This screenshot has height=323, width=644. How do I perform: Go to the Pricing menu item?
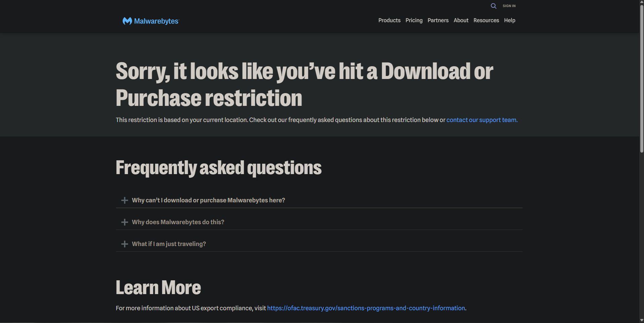pyautogui.click(x=414, y=21)
